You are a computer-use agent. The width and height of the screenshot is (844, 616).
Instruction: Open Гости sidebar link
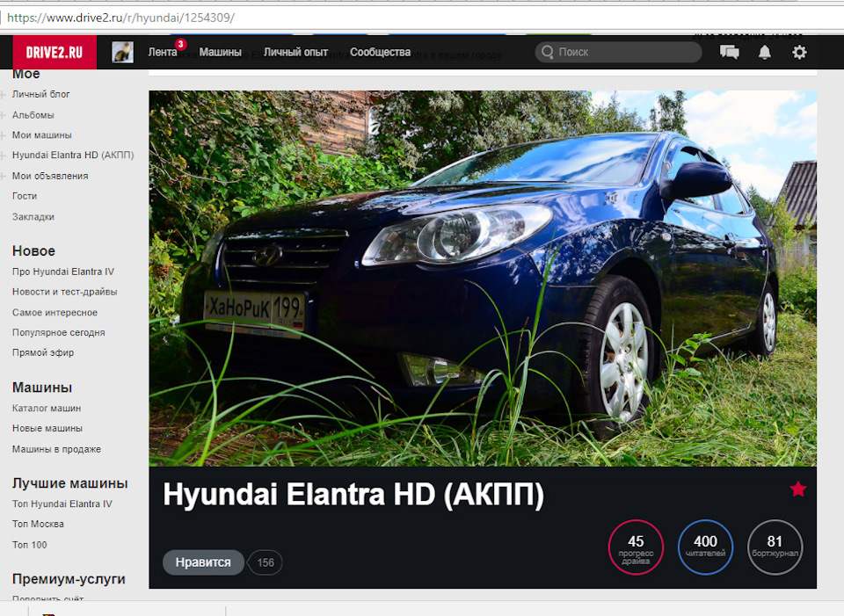tap(25, 196)
